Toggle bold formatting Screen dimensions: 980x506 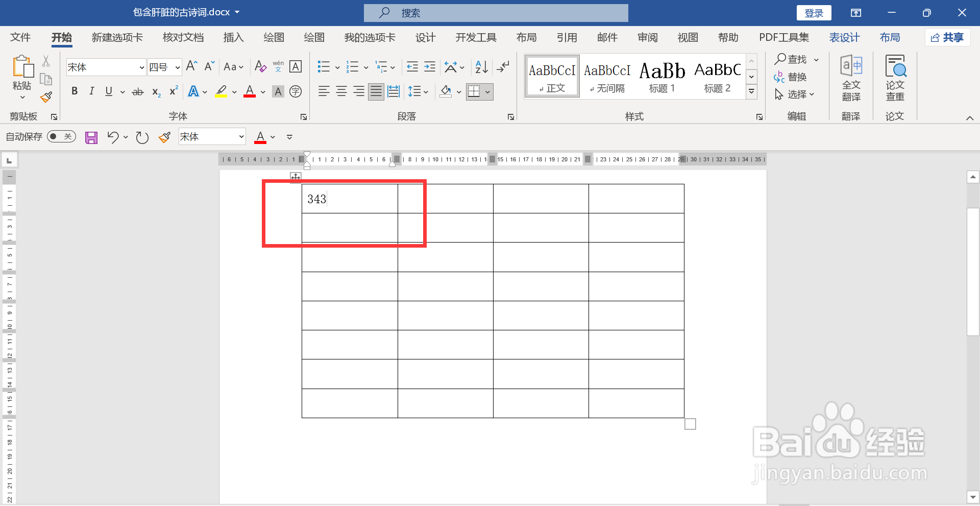(x=75, y=91)
